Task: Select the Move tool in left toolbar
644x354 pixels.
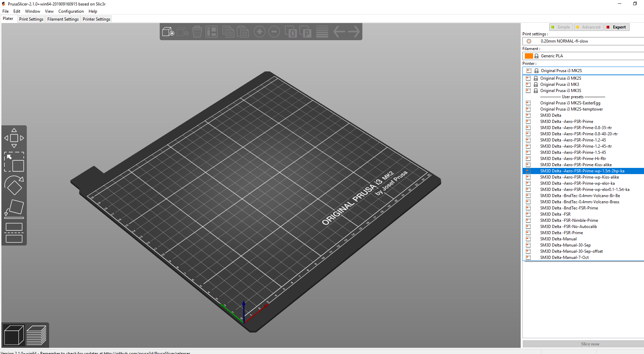Action: tap(14, 138)
